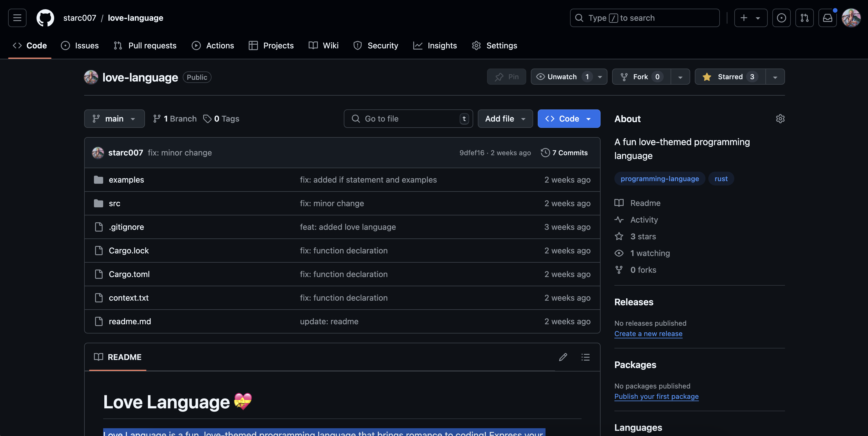Click the Pin repository button
This screenshot has width=868, height=436.
[x=506, y=77]
